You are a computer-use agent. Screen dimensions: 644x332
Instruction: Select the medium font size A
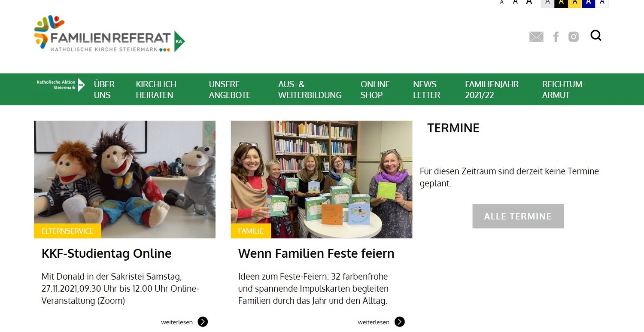(x=515, y=2)
